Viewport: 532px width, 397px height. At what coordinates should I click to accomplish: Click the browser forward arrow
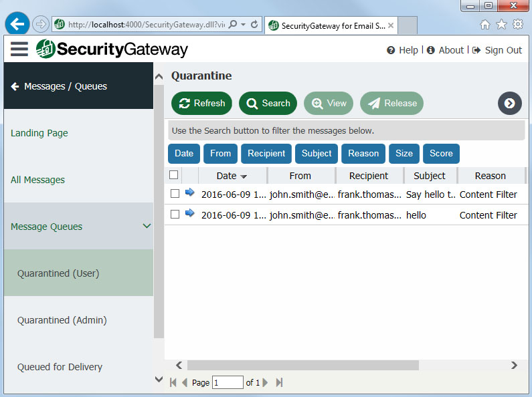click(40, 24)
